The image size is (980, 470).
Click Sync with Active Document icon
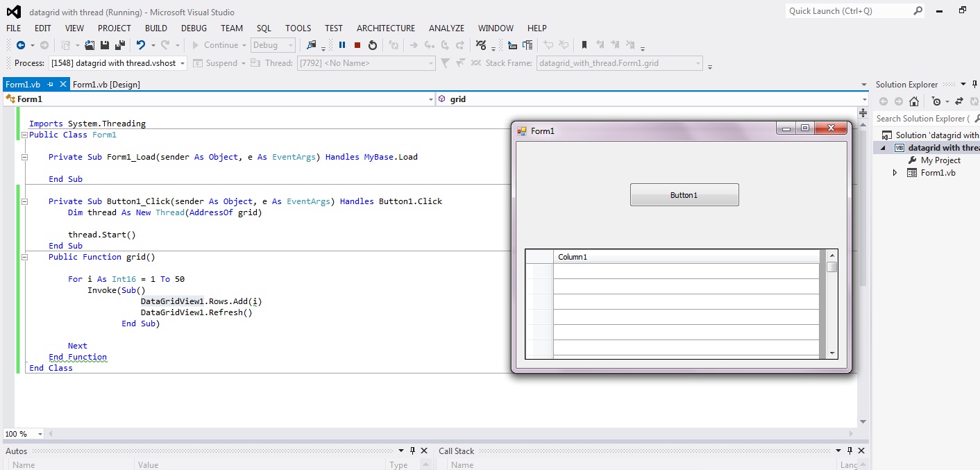959,101
